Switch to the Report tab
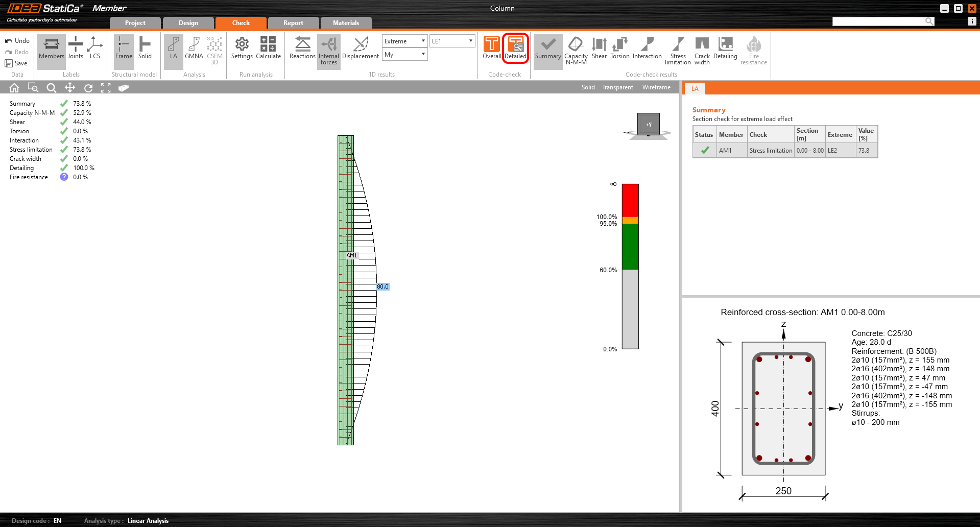980x527 pixels. (x=293, y=23)
